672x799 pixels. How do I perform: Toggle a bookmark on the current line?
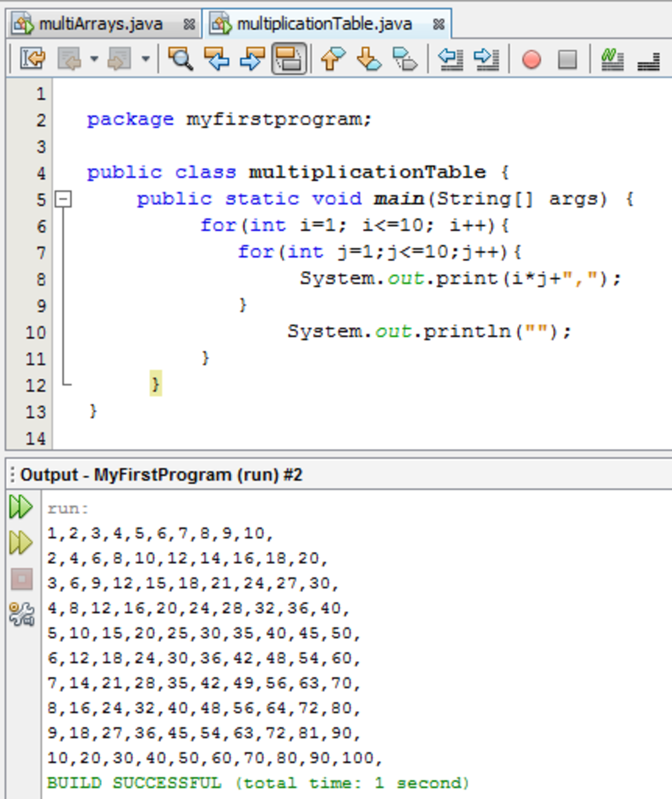(405, 59)
